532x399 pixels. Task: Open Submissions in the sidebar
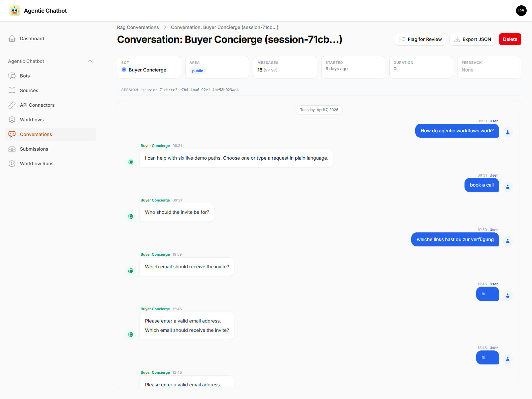[x=51, y=149]
